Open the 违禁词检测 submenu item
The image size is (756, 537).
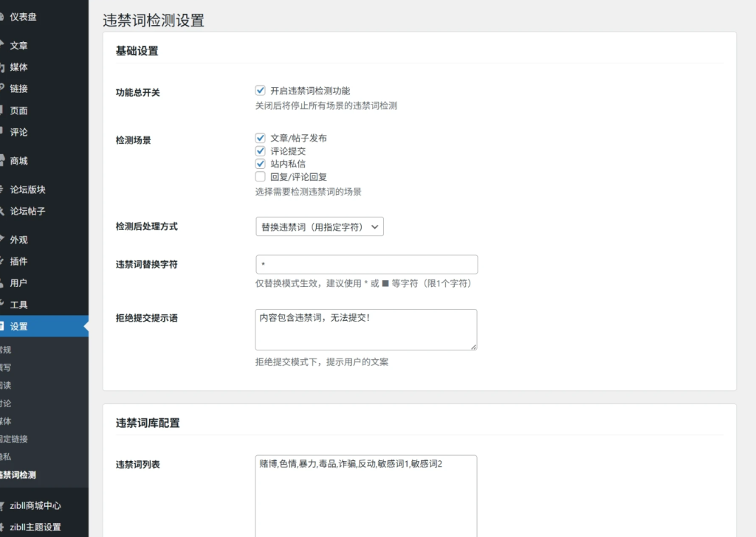[18, 475]
